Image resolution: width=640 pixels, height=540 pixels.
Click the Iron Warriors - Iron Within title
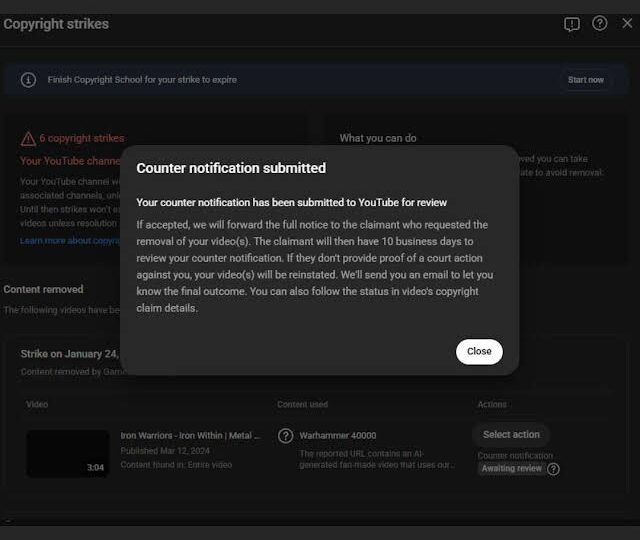[x=190, y=436]
